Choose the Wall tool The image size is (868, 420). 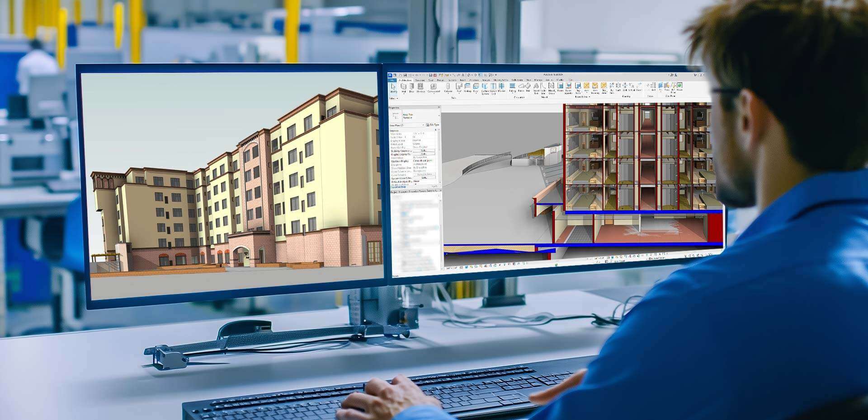click(x=404, y=89)
